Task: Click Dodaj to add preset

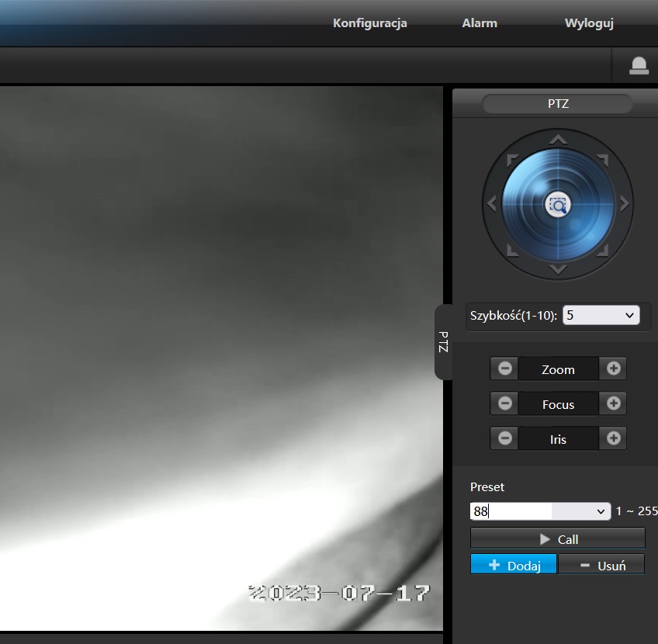Action: tap(514, 565)
